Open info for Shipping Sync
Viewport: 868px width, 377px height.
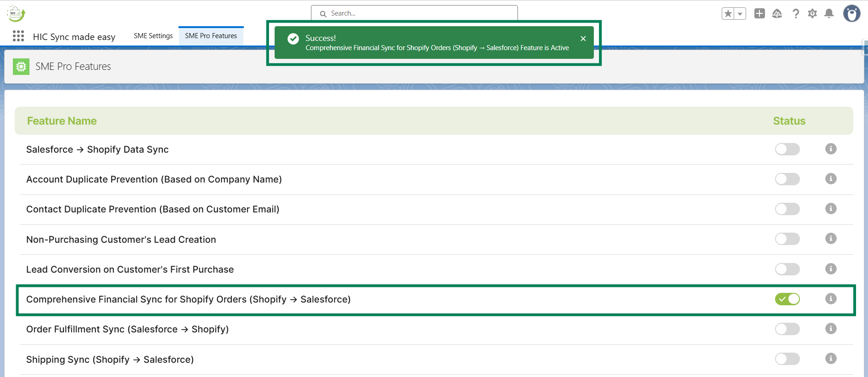pos(831,358)
